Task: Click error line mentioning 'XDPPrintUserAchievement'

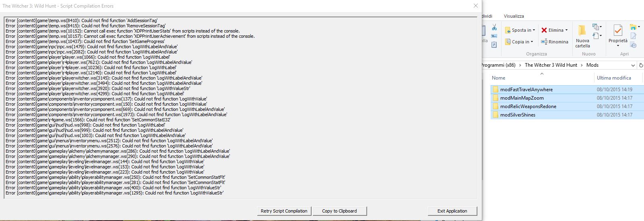Action: pyautogui.click(x=130, y=36)
